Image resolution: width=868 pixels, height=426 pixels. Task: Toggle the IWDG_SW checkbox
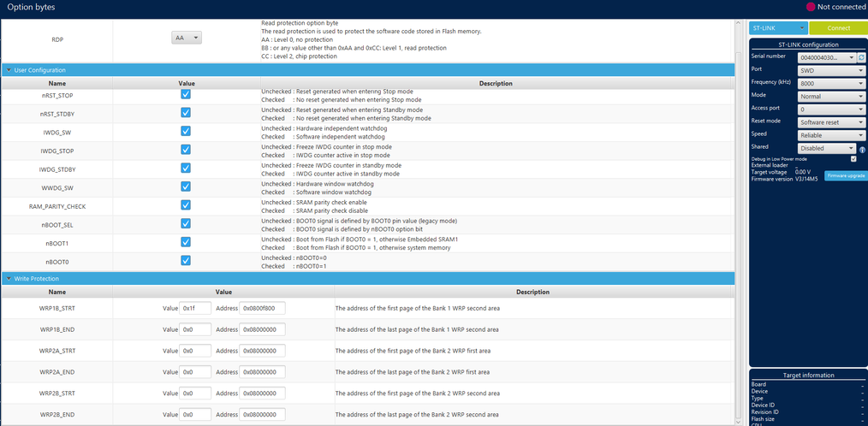tap(186, 131)
